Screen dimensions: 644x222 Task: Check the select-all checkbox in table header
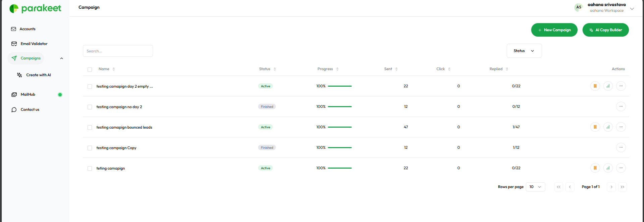(x=90, y=70)
